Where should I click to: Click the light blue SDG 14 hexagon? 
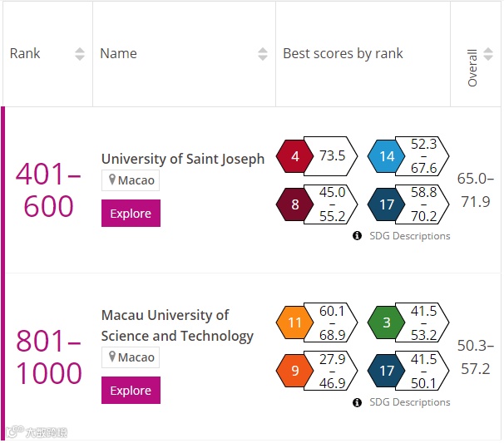coord(387,156)
